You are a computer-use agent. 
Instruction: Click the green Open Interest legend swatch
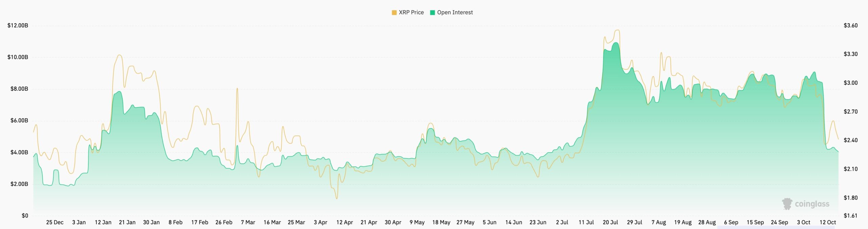pyautogui.click(x=432, y=13)
